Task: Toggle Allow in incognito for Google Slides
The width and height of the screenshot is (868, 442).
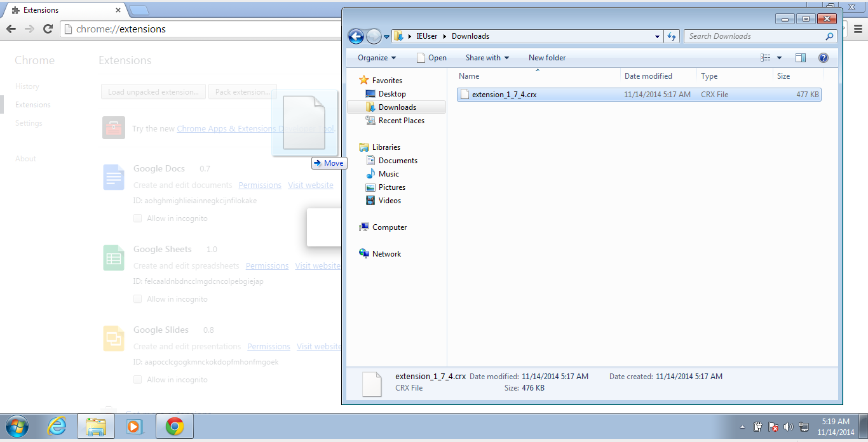Action: point(137,380)
